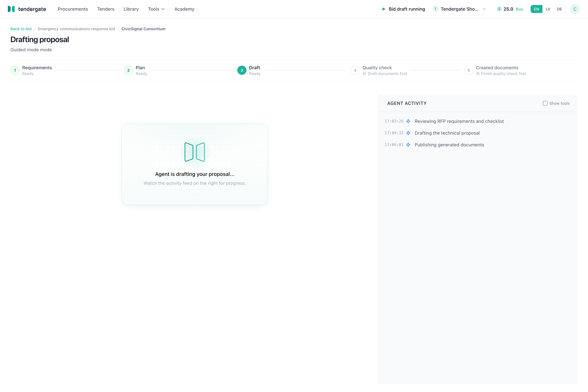Image resolution: width=588 pixels, height=392 pixels.
Task: Click Draft documents first locked note
Action: [x=387, y=73]
